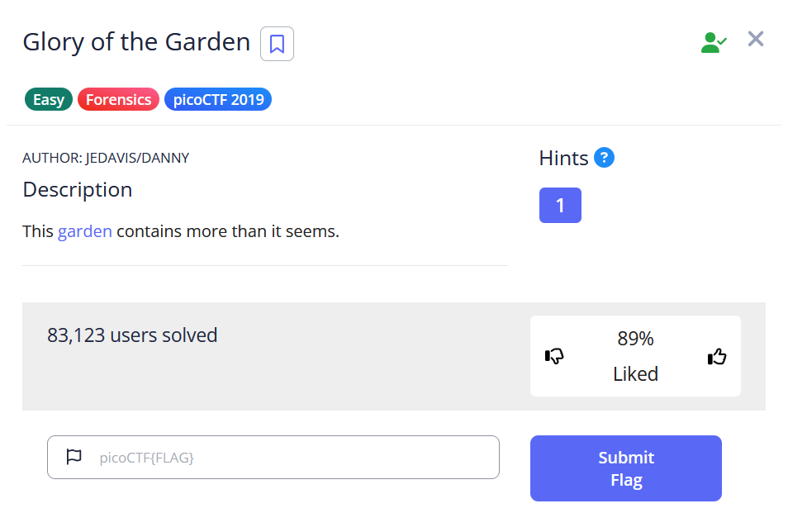This screenshot has height=532, width=788.
Task: Click the Description heading
Action: [77, 190]
